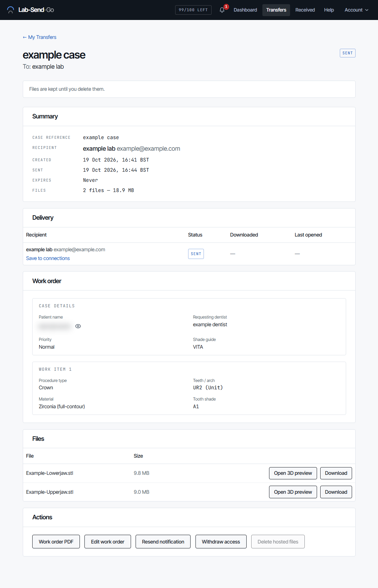The image size is (378, 588).
Task: Click the 'Last opened' column header
Action: point(308,235)
